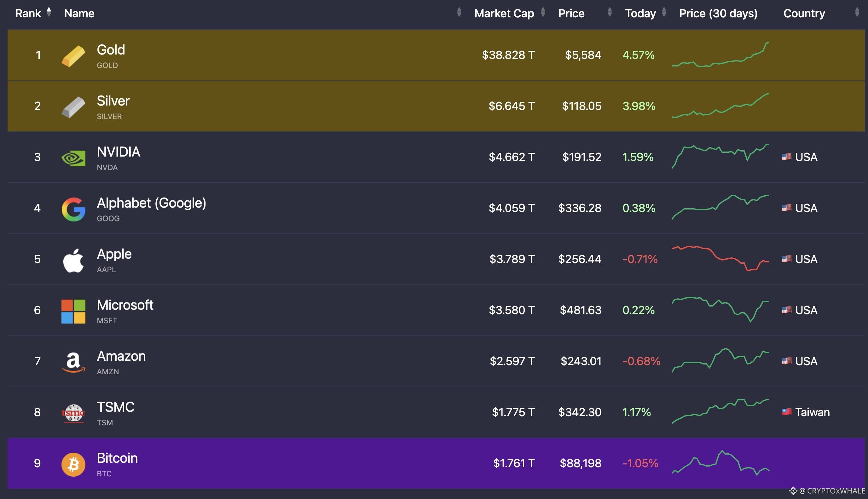The image size is (868, 499).
Task: Sort by Today column arrows
Action: pos(664,12)
